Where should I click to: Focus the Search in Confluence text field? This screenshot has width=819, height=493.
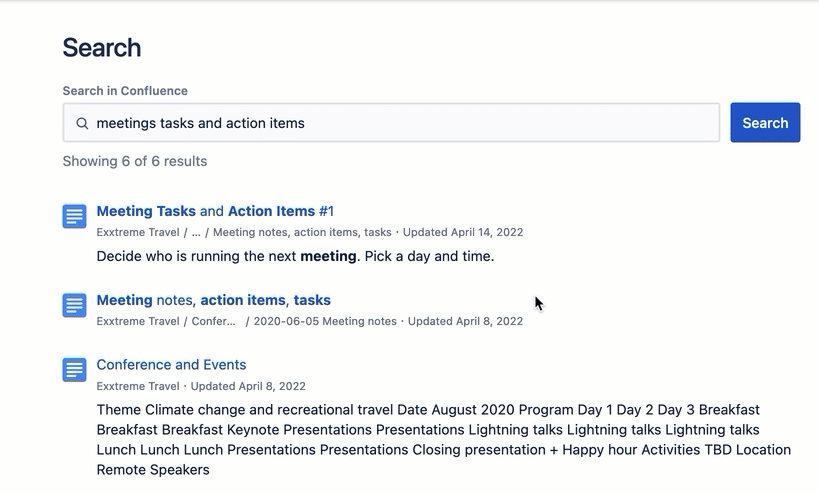[x=400, y=123]
